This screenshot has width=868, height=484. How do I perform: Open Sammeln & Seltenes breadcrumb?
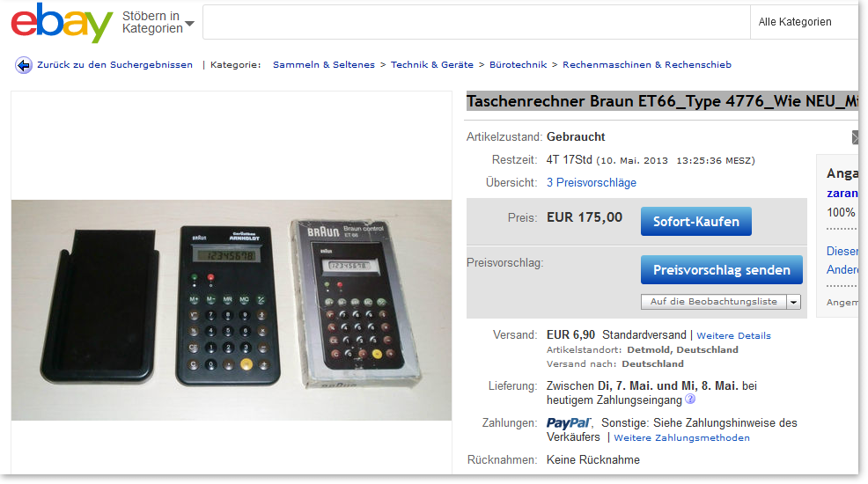pyautogui.click(x=324, y=65)
